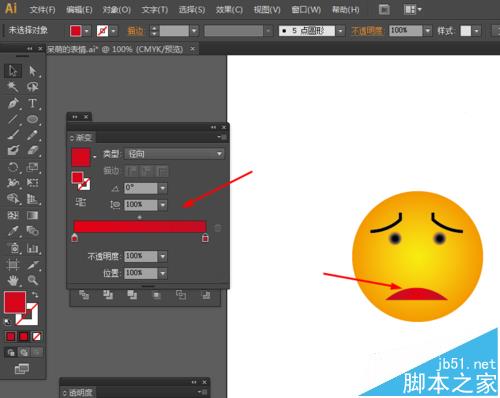Open the brush definition dropdown
This screenshot has width=500, height=398.
[x=340, y=31]
